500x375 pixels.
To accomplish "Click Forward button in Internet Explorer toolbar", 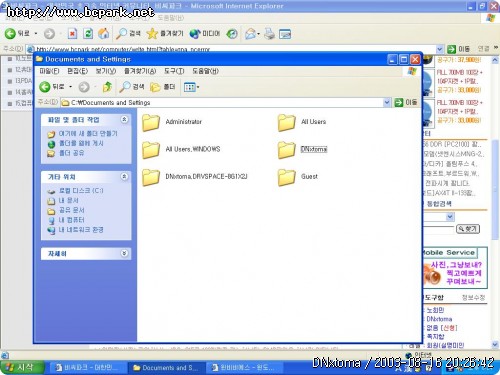I will coord(49,34).
